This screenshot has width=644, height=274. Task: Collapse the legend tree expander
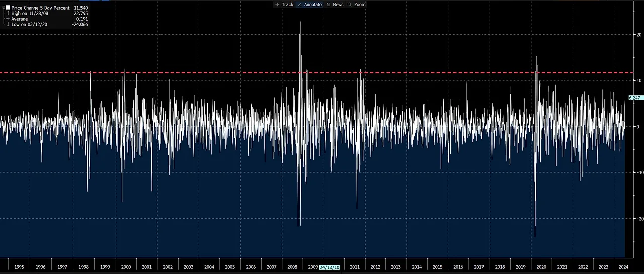(x=3, y=8)
